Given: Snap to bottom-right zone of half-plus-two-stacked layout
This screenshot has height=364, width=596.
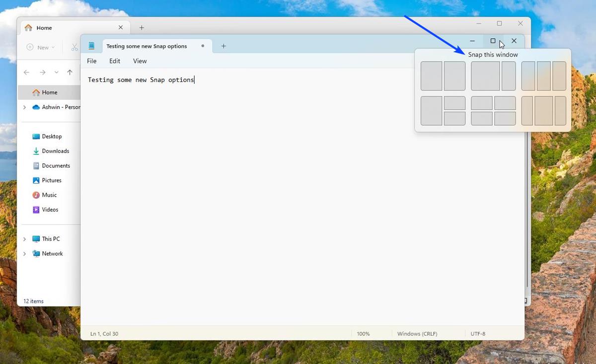Looking at the screenshot, I should pyautogui.click(x=454, y=119).
